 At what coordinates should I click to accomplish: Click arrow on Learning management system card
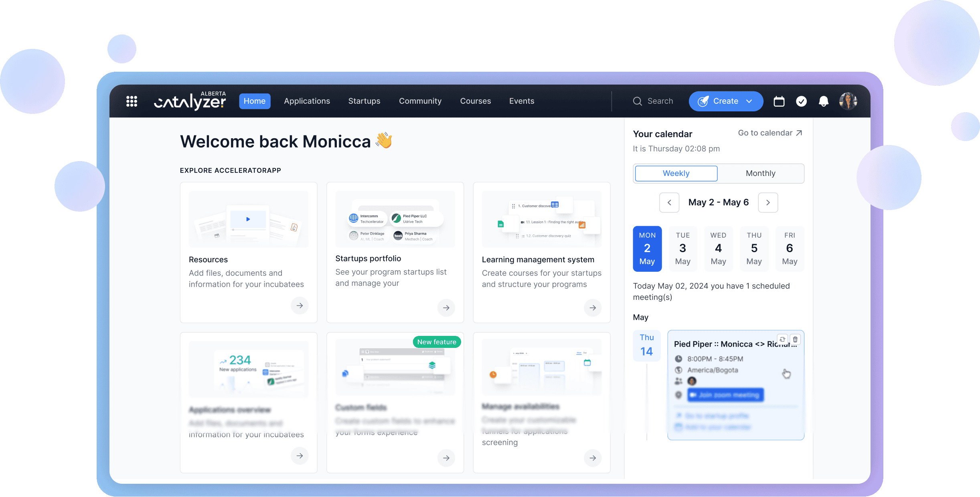(x=593, y=308)
